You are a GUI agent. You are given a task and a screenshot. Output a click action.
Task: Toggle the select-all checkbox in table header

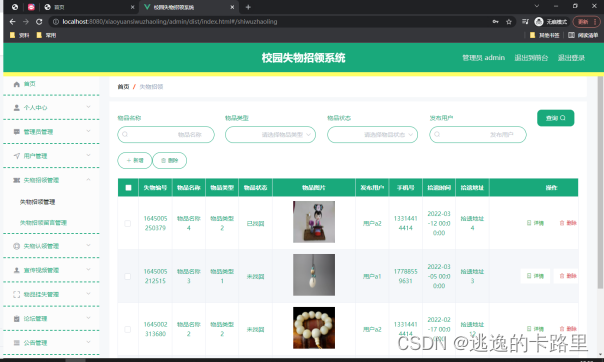pyautogui.click(x=128, y=188)
